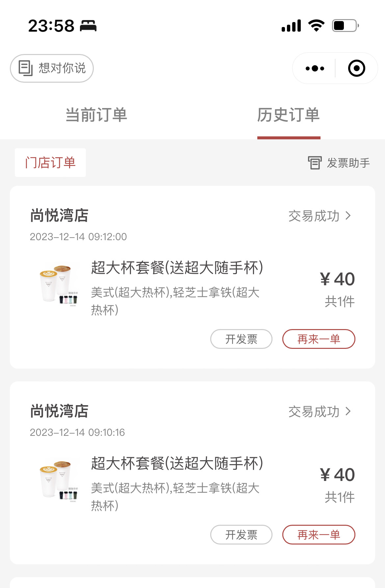Tap the sleep focus bed icon
This screenshot has height=588, width=385.
(88, 26)
